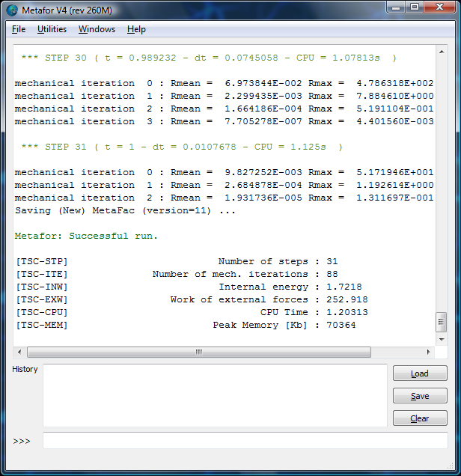The height and width of the screenshot is (476, 461).
Task: Click the [TSC-ITE] mech. iterations line
Action: click(177, 274)
